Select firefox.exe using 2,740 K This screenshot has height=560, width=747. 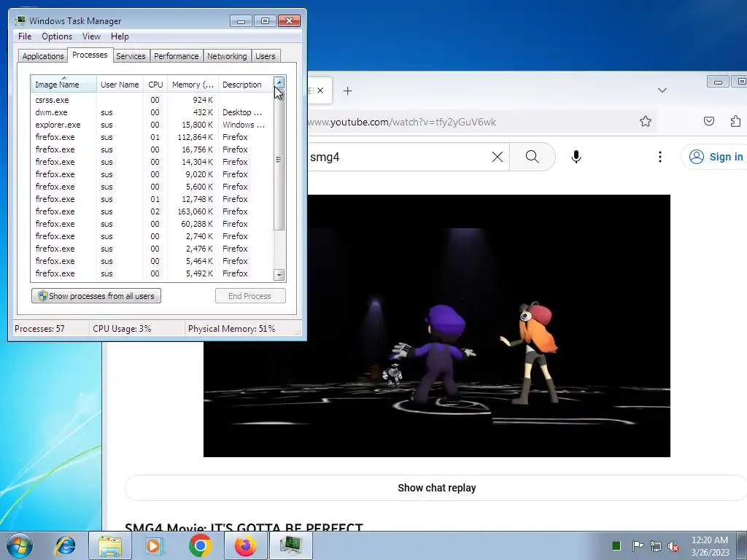pyautogui.click(x=152, y=236)
